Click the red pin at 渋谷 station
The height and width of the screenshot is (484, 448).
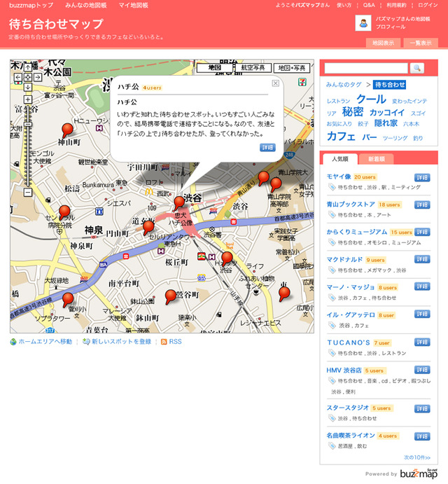179,203
